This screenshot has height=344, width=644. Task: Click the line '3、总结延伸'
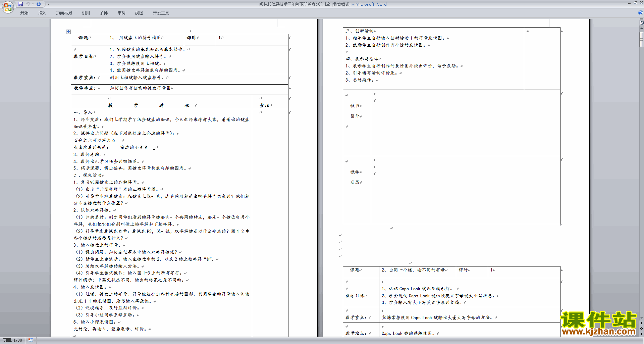point(361,80)
